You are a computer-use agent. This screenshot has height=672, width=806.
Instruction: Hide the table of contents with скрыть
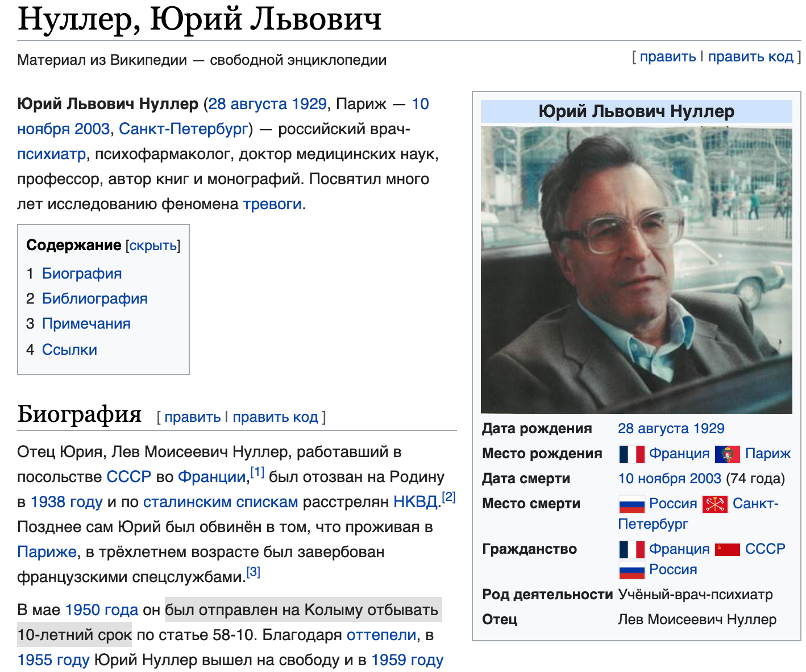pyautogui.click(x=153, y=246)
